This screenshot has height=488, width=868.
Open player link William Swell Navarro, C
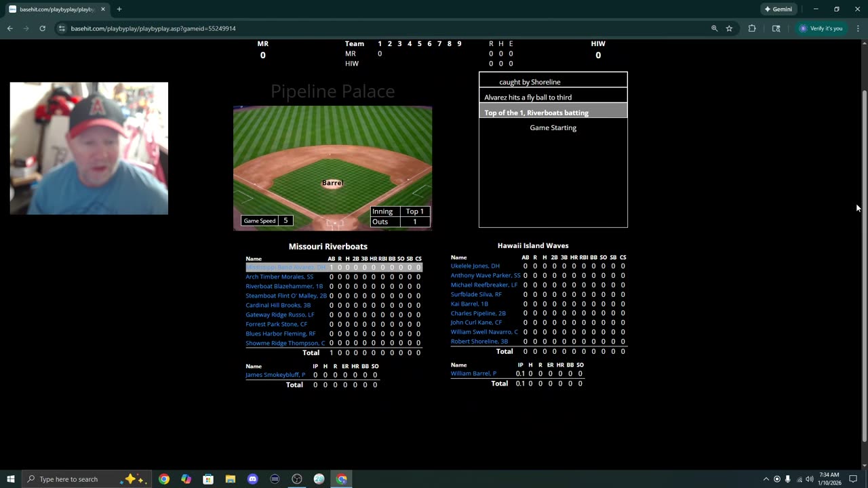click(x=484, y=331)
